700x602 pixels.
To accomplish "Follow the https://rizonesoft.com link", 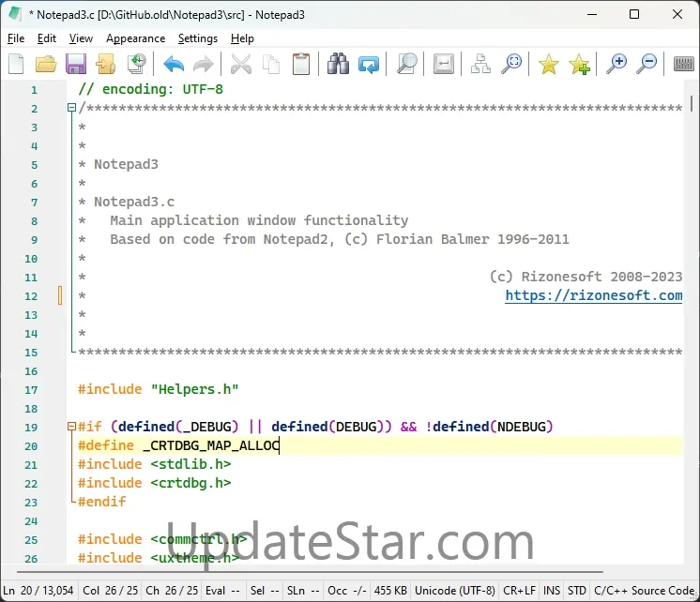I will click(594, 295).
